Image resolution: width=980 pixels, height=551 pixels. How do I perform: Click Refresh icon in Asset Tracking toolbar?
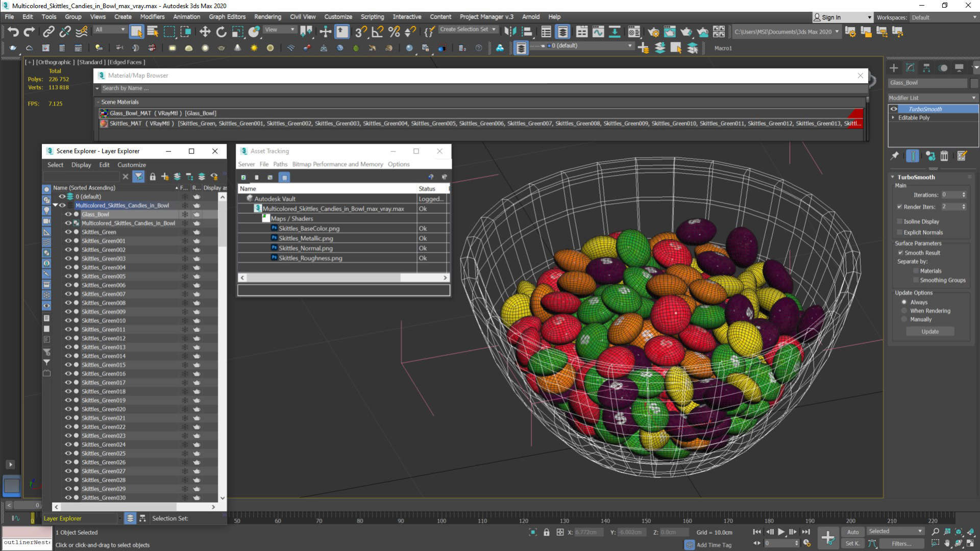point(243,177)
